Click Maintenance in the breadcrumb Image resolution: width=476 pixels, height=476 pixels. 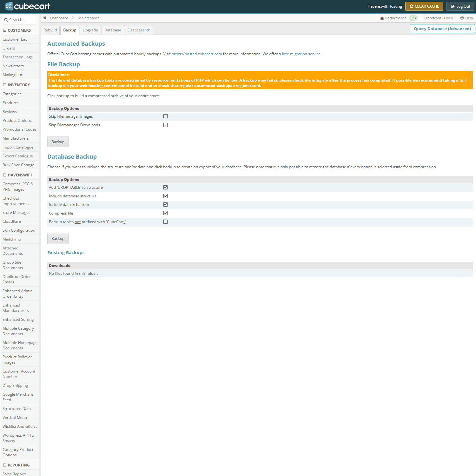click(x=89, y=18)
